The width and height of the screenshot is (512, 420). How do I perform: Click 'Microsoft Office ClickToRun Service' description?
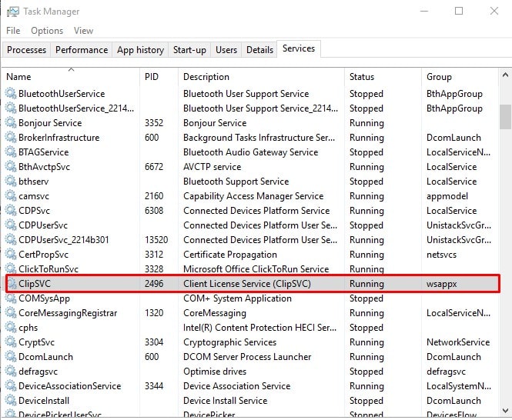point(256,269)
